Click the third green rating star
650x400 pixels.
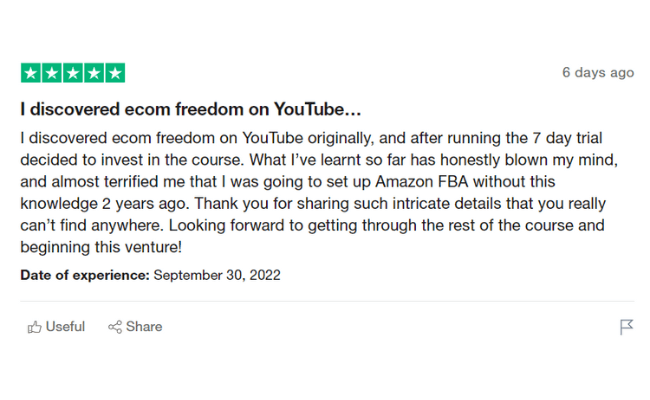coord(73,73)
